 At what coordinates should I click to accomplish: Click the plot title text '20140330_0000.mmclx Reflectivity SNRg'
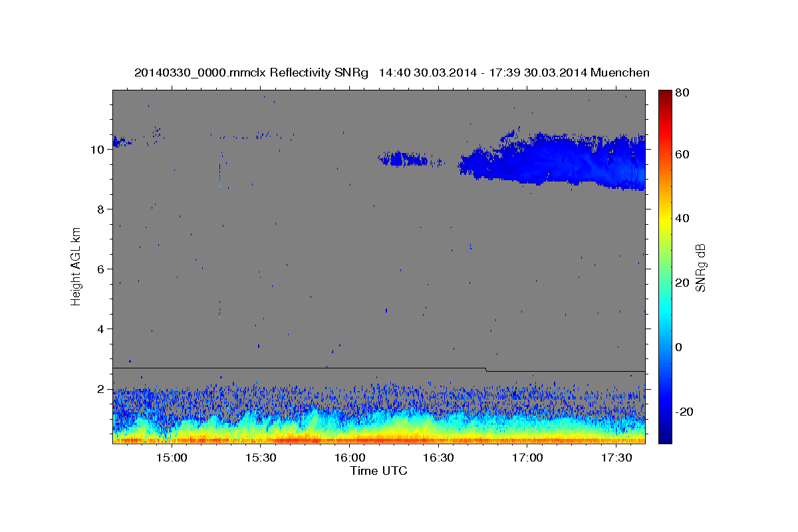point(251,72)
